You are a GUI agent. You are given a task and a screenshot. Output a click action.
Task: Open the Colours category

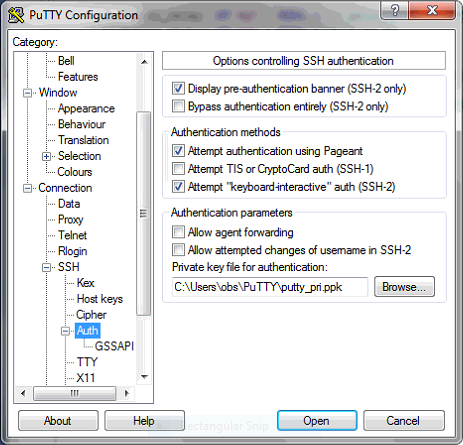point(75,172)
